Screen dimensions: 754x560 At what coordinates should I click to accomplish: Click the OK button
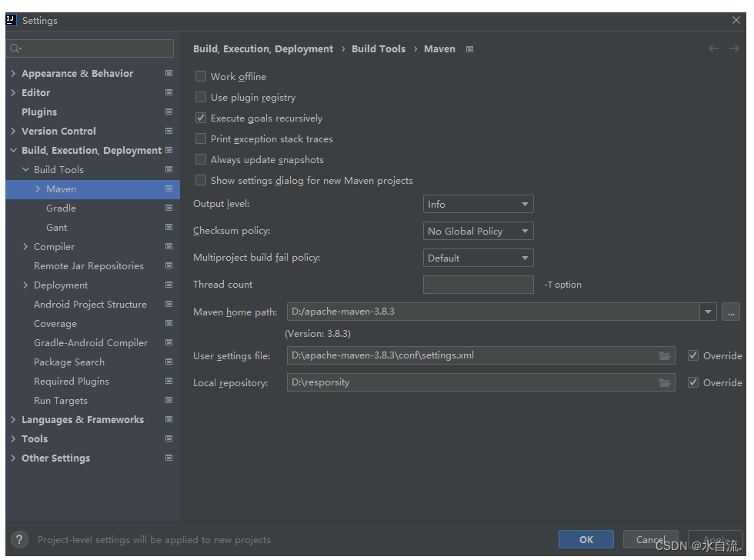pos(586,539)
